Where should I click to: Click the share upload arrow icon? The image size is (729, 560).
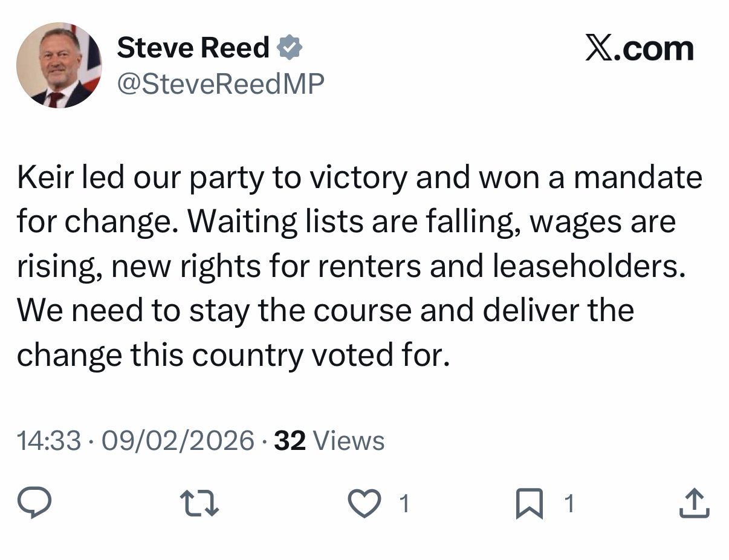(x=694, y=503)
